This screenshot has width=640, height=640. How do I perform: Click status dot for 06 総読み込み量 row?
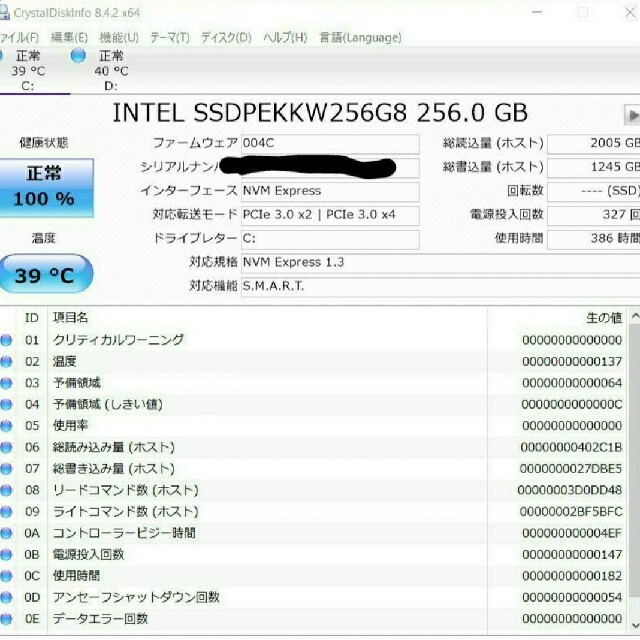point(6,448)
